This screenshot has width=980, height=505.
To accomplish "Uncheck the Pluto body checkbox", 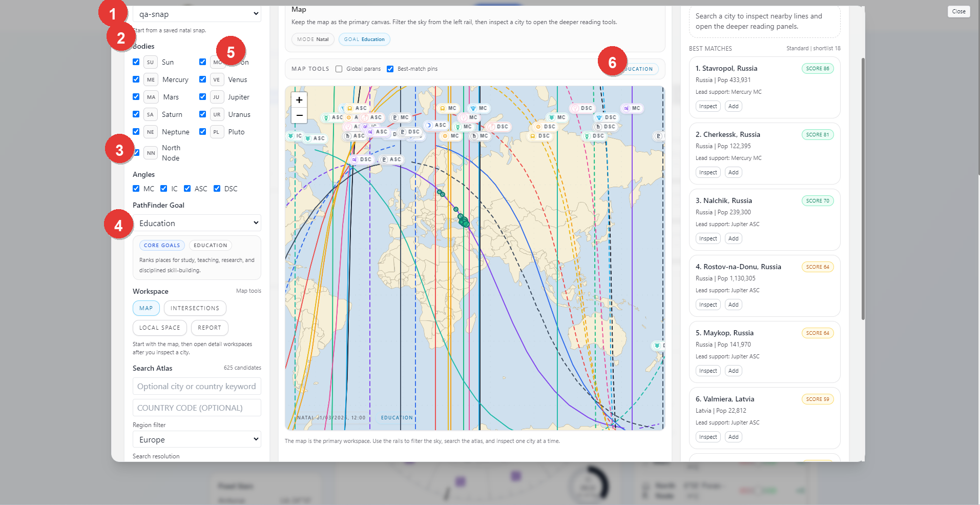I will click(x=202, y=131).
